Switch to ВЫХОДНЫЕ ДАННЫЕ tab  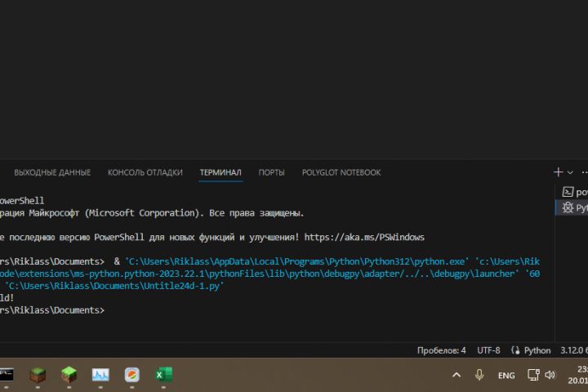click(52, 172)
